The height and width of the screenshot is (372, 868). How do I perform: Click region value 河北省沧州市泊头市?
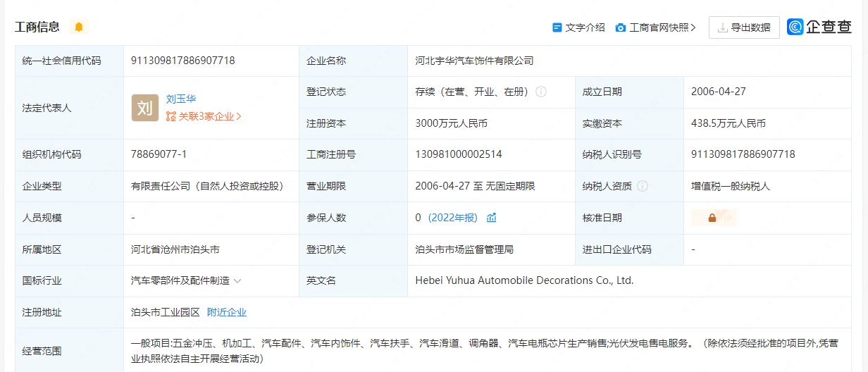pyautogui.click(x=175, y=249)
